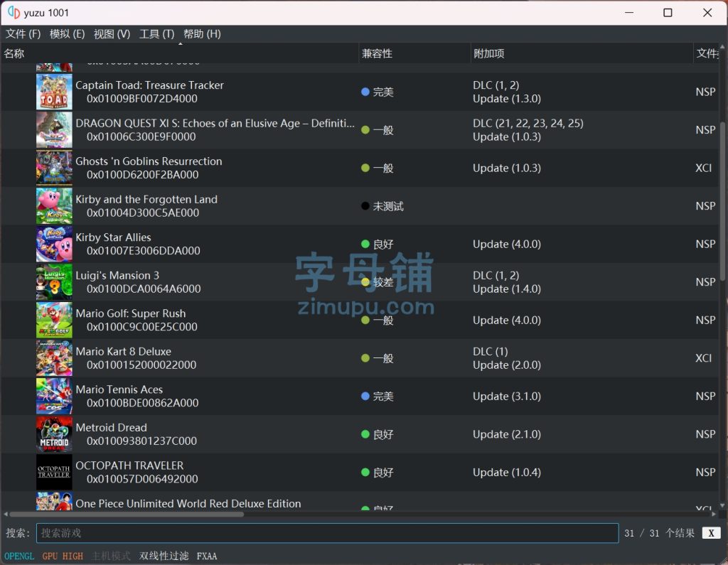The width and height of the screenshot is (728, 565).
Task: Select OCTOPATH TRAVELER title
Action: coord(129,466)
